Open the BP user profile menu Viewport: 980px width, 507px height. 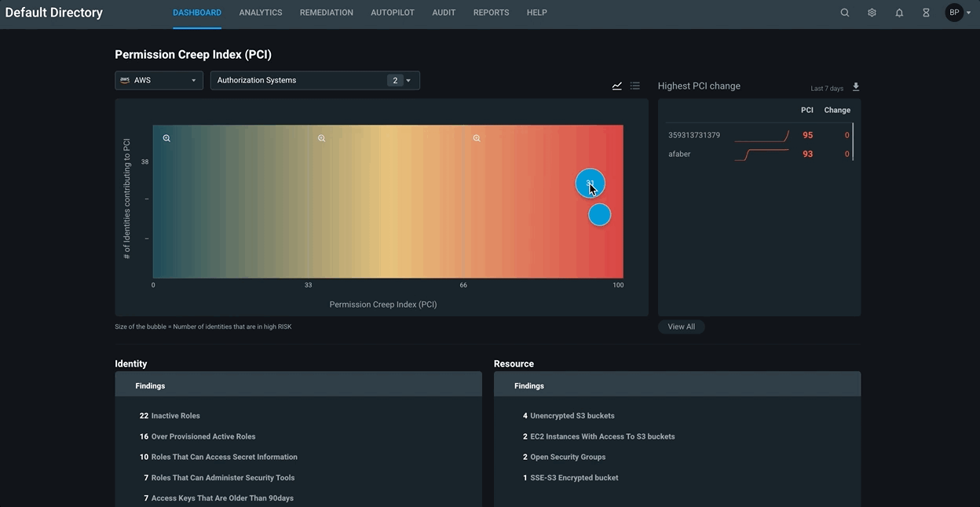click(958, 13)
